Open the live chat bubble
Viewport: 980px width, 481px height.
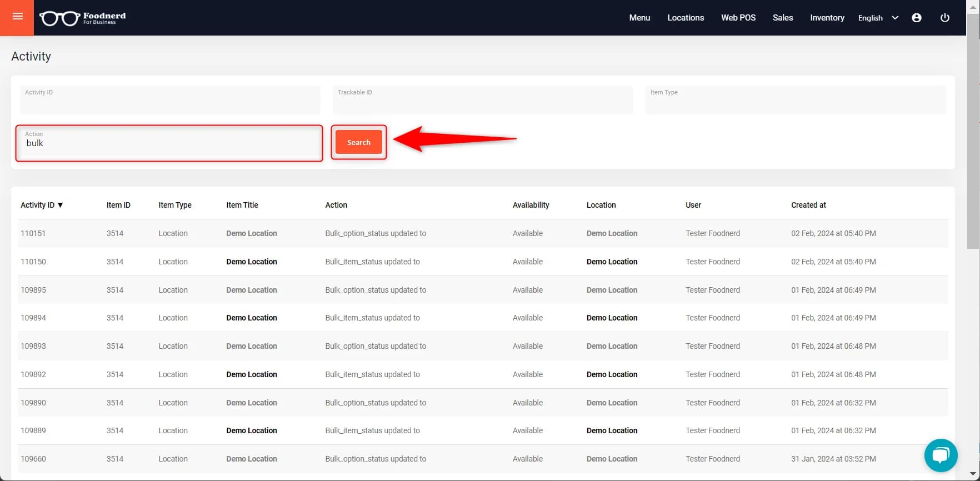pyautogui.click(x=941, y=455)
